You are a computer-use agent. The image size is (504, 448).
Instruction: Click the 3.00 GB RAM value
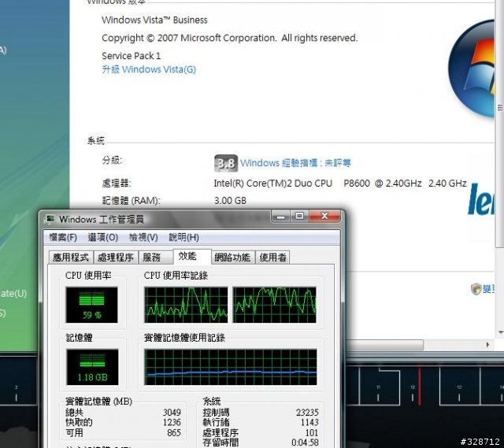(230, 201)
